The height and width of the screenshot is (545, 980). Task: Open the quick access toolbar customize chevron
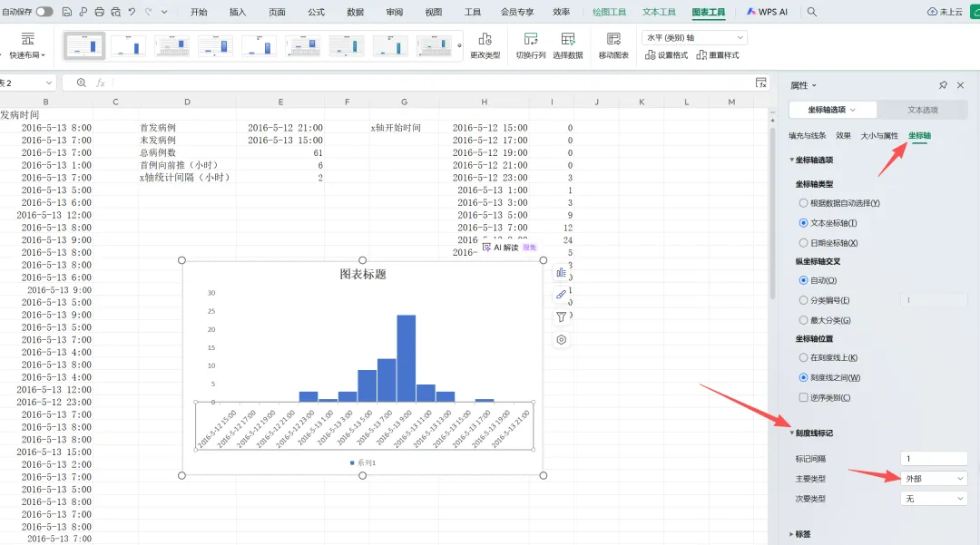click(x=164, y=12)
